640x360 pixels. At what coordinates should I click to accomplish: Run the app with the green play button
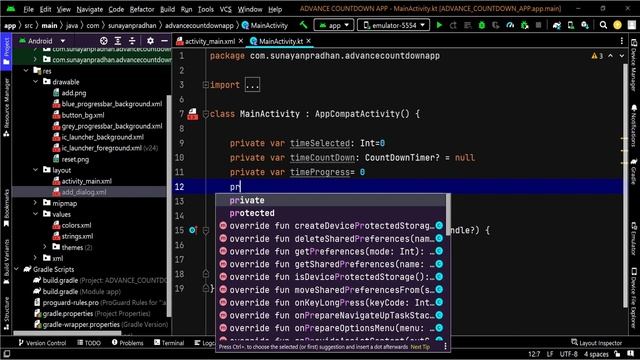coord(439,25)
